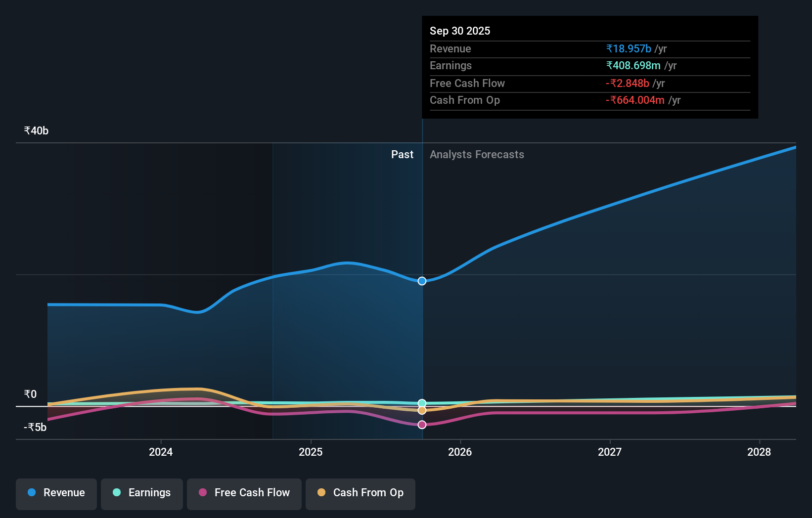Toggle the Revenue series visibility
Screen dimensions: 812x518
[x=56, y=493]
